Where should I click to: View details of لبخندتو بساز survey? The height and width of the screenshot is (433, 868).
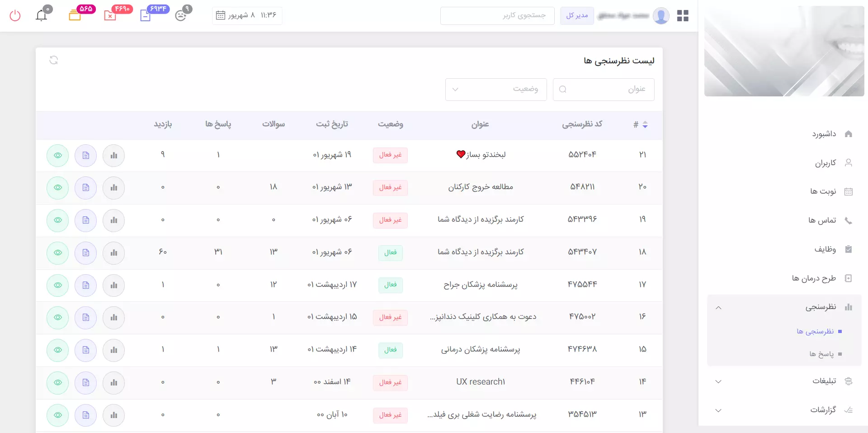click(57, 156)
